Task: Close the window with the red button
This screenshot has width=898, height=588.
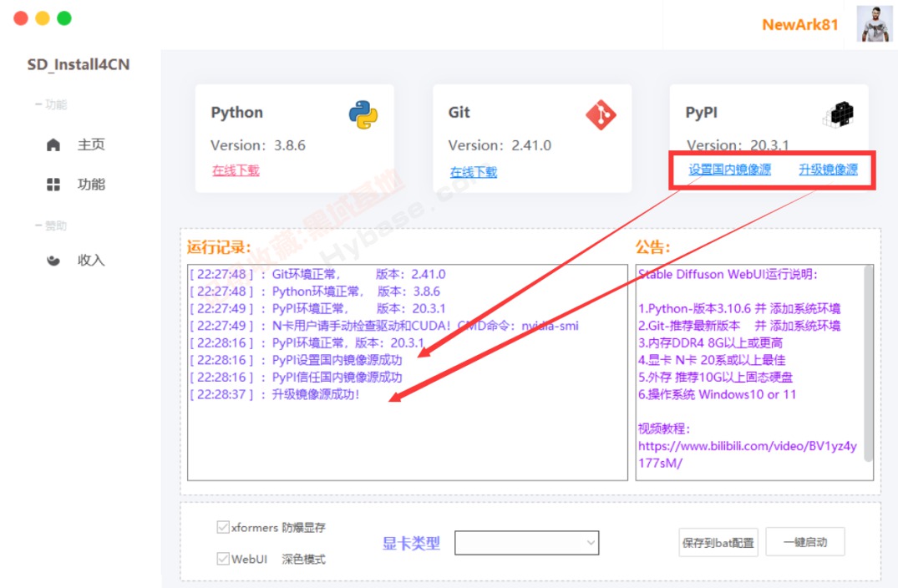Action: click(21, 18)
